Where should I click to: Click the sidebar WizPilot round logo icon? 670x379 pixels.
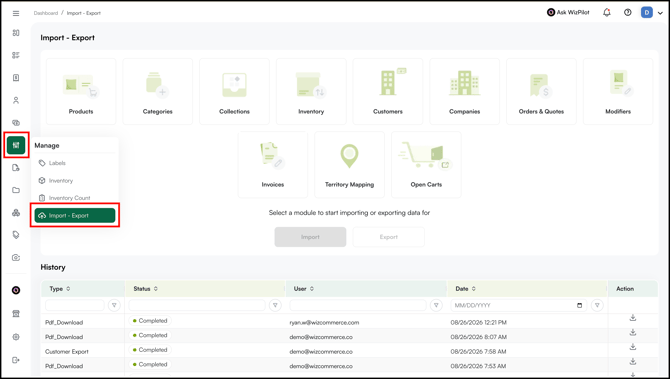click(16, 291)
